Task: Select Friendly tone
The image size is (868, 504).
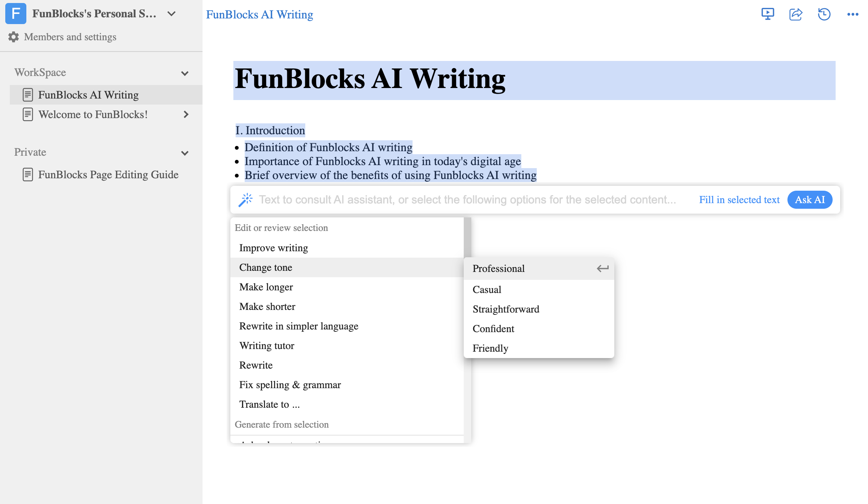Action: tap(539, 348)
